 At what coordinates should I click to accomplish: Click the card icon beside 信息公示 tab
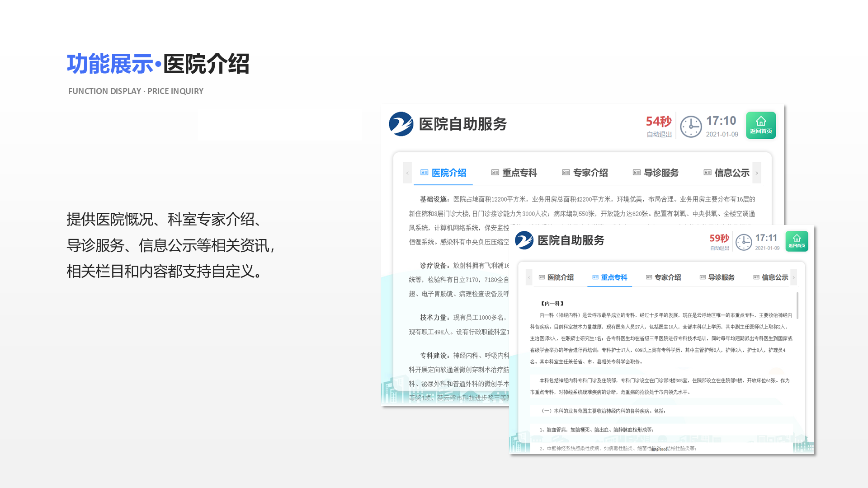click(x=707, y=173)
